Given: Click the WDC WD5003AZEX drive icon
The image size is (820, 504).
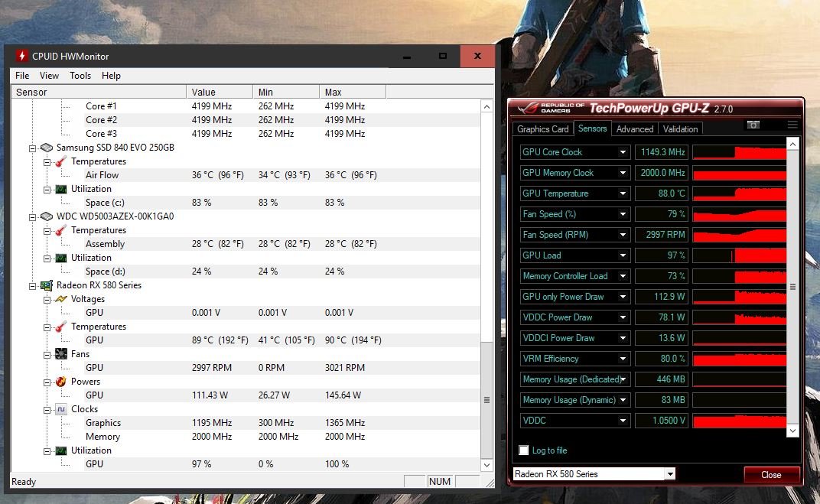Looking at the screenshot, I should point(47,216).
